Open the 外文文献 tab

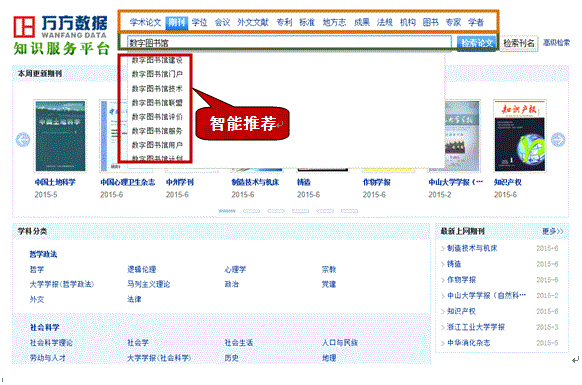click(253, 23)
